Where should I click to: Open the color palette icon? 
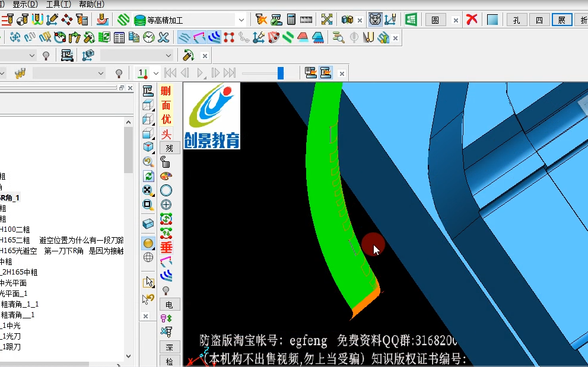click(166, 176)
